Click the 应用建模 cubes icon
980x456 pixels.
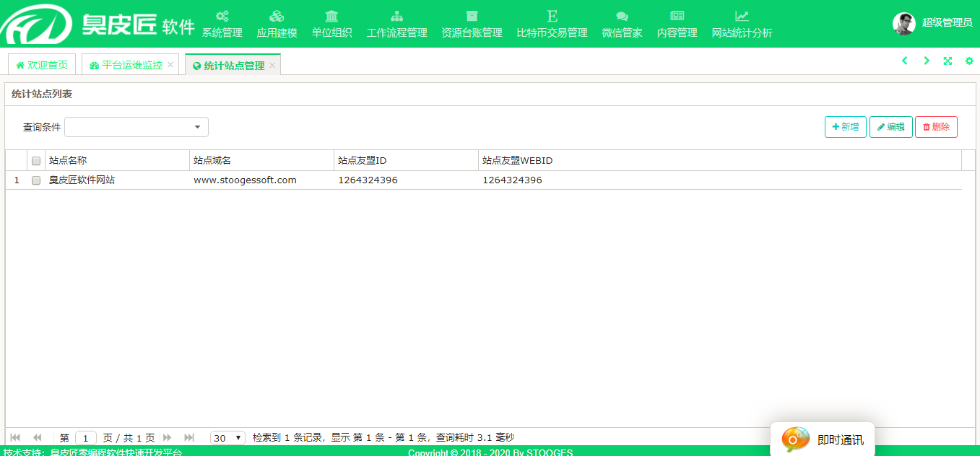point(277,16)
